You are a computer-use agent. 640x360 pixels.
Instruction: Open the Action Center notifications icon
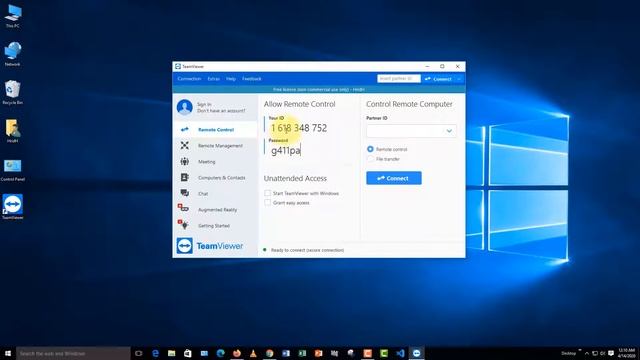pyautogui.click(x=611, y=353)
